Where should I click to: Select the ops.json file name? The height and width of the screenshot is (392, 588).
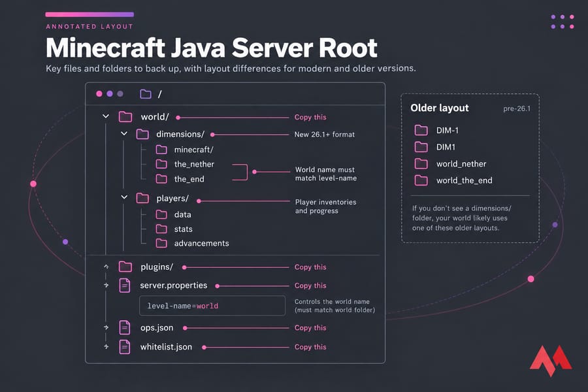(157, 327)
